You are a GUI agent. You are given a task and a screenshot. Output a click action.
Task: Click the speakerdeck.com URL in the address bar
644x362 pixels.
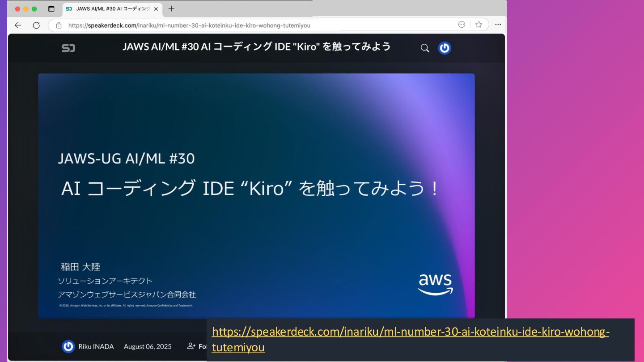[189, 25]
